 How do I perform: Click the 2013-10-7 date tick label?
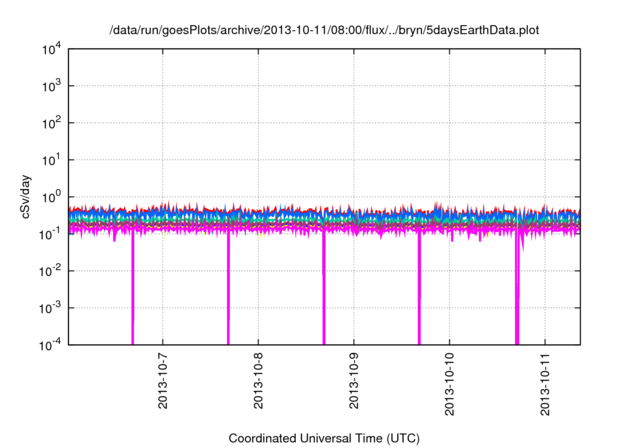point(162,381)
